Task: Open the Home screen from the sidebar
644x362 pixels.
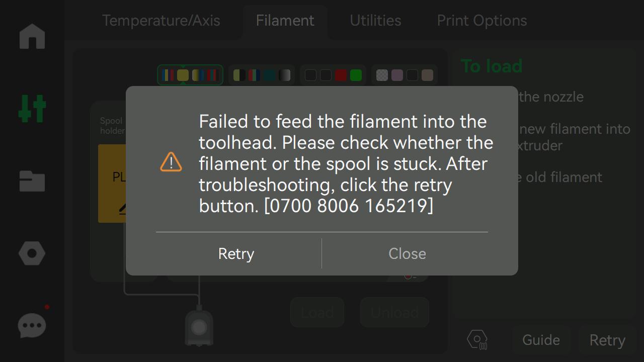Action: [x=32, y=36]
